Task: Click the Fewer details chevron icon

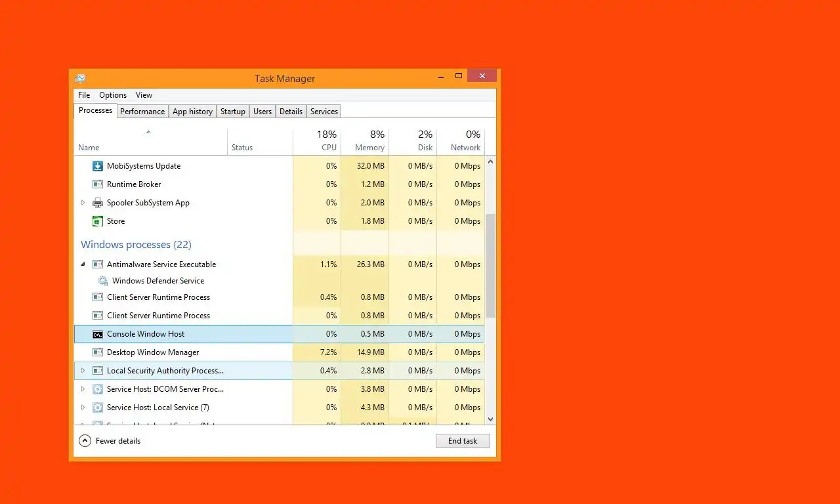Action: 85,441
